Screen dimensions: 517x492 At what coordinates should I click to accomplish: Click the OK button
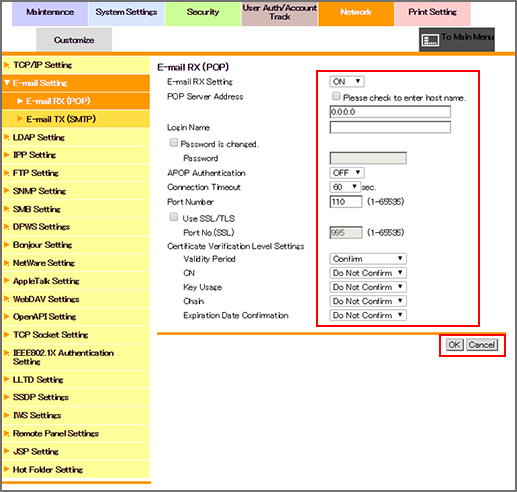pyautogui.click(x=454, y=345)
